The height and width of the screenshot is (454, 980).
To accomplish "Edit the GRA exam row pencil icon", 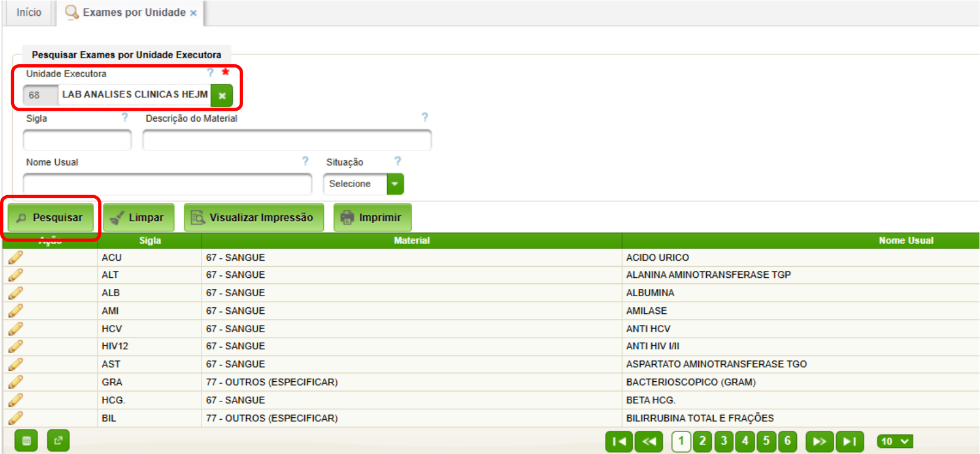I will [16, 382].
